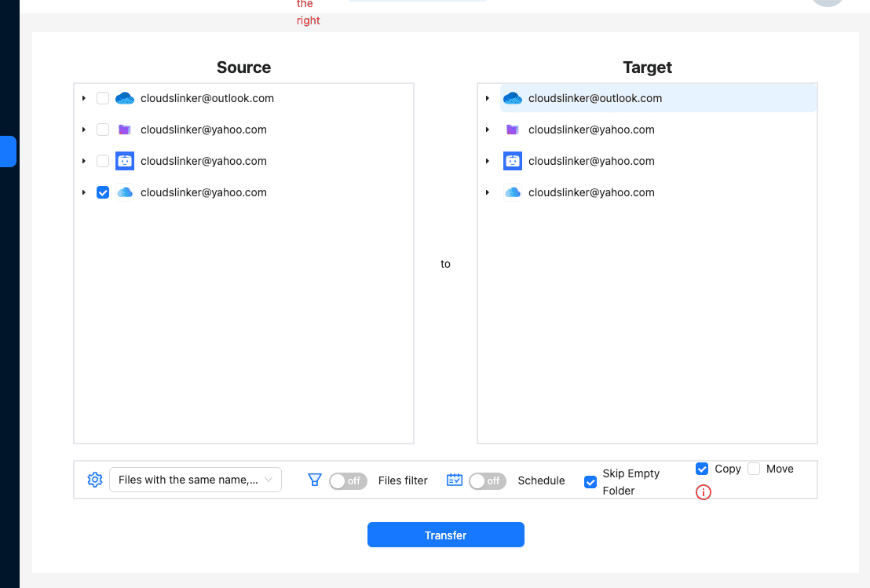
Task: Click the Skip Empty Folder label
Action: (x=631, y=482)
